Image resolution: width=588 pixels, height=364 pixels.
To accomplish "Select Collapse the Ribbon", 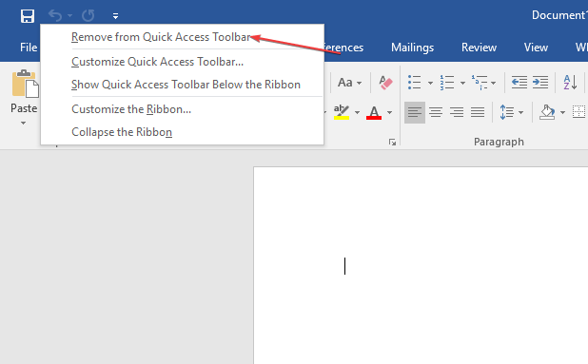I will click(x=122, y=132).
